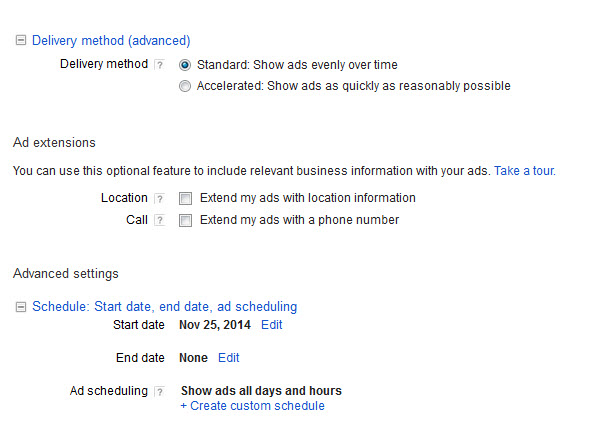Screen dimensions: 609x423
Task: Edit the End date None
Action: coord(228,358)
